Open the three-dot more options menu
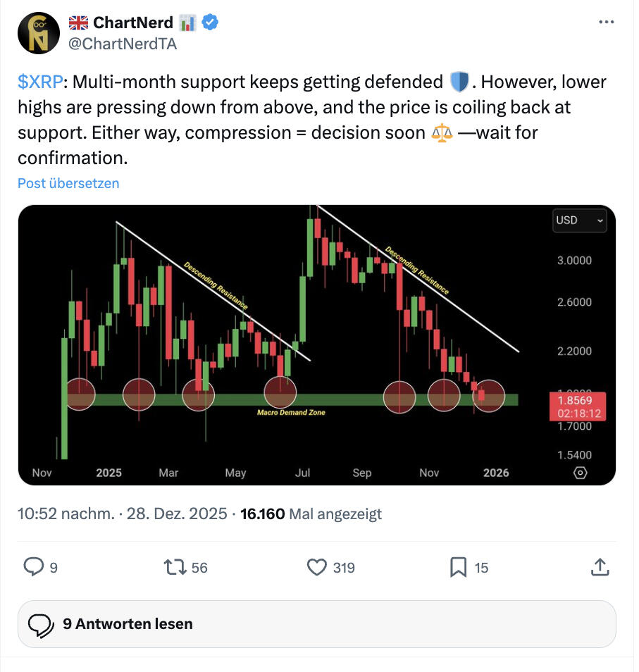This screenshot has height=672, width=639. pyautogui.click(x=606, y=23)
